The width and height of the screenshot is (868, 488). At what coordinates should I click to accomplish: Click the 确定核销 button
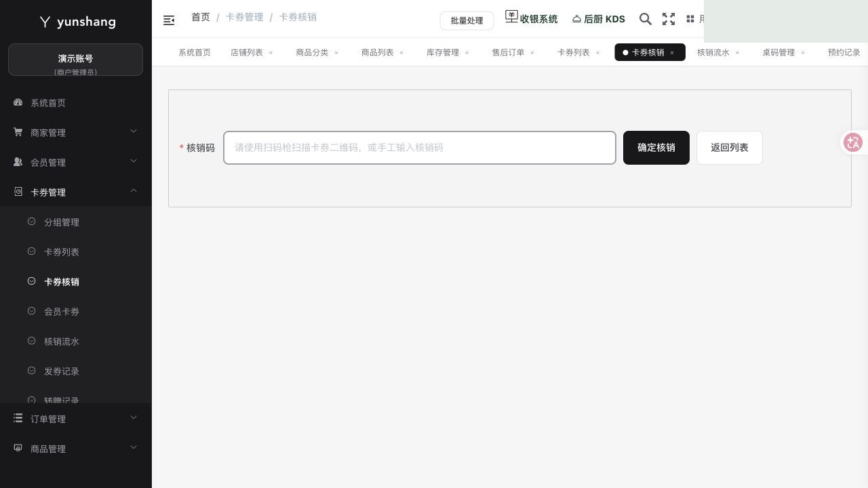[x=656, y=148]
